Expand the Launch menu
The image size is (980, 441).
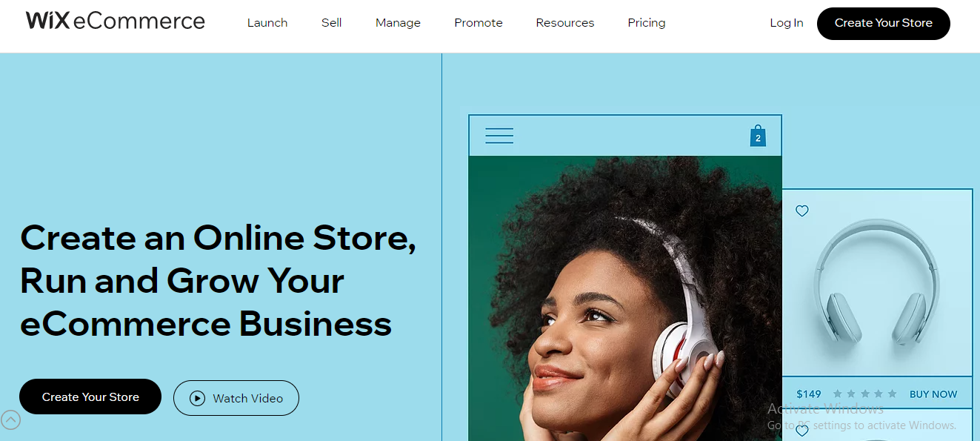pos(267,23)
